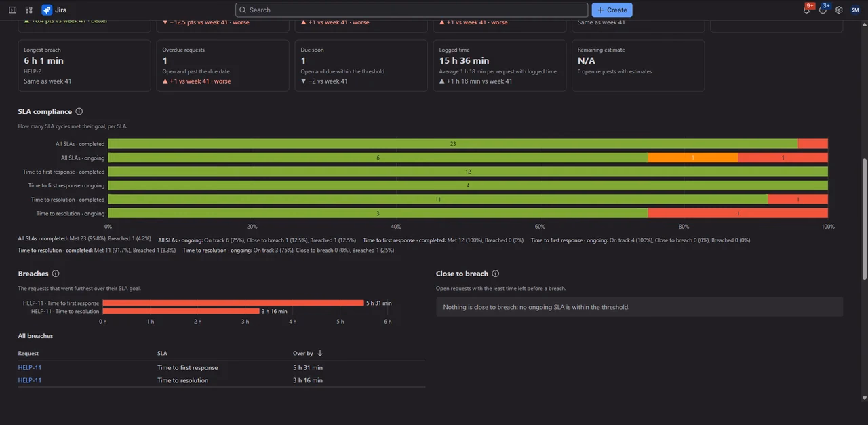Click 'HELP-11 · Time to first response' chart label
Viewport: 868px width, 425px height.
coord(61,303)
